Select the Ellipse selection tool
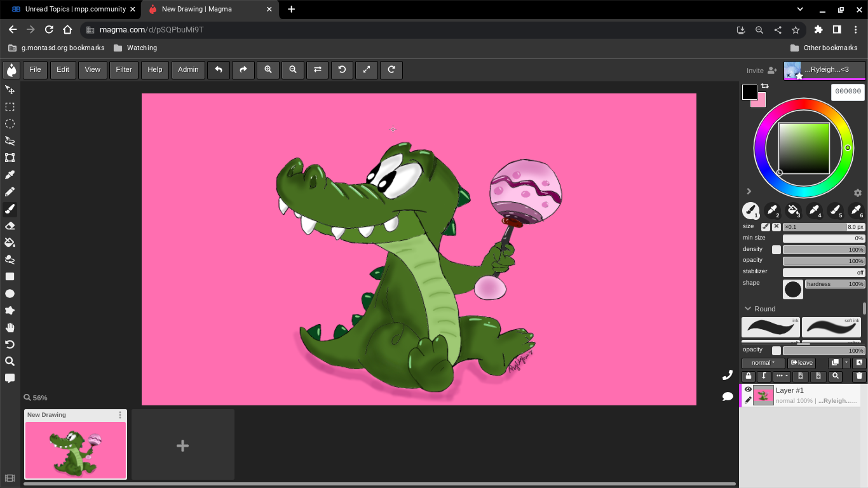The height and width of the screenshot is (488, 868). click(x=10, y=124)
